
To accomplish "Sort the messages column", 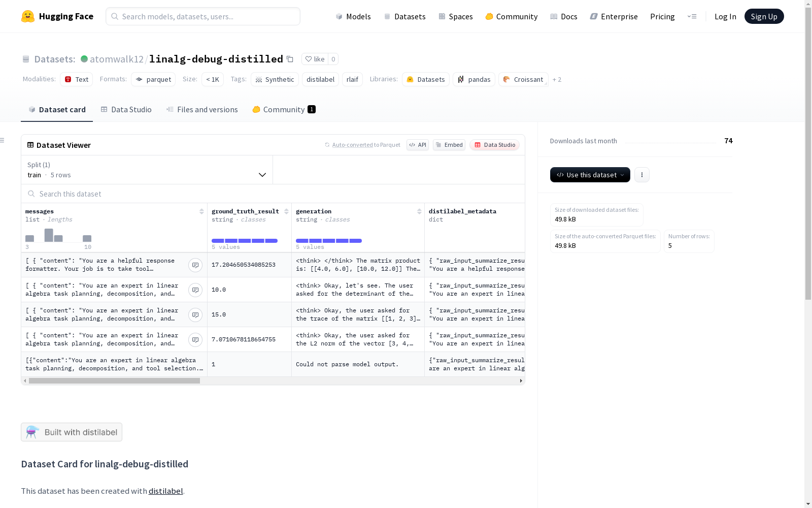I will coord(201,211).
